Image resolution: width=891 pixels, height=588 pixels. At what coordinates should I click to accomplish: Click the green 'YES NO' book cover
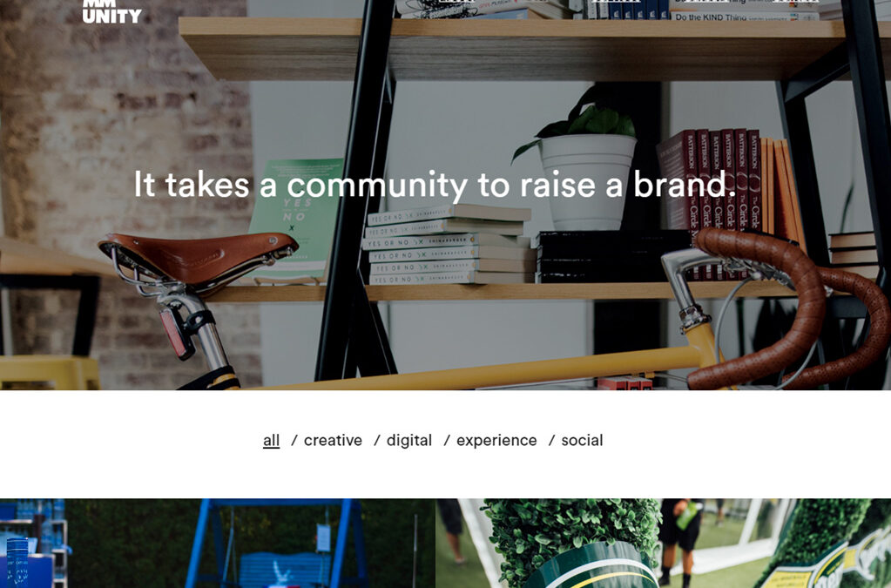pyautogui.click(x=295, y=220)
